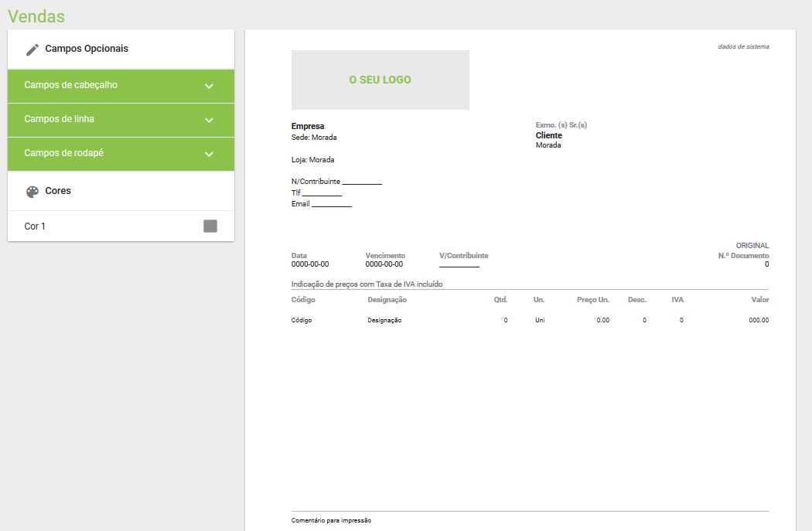Click the Campos Opcionais heading

coord(87,49)
